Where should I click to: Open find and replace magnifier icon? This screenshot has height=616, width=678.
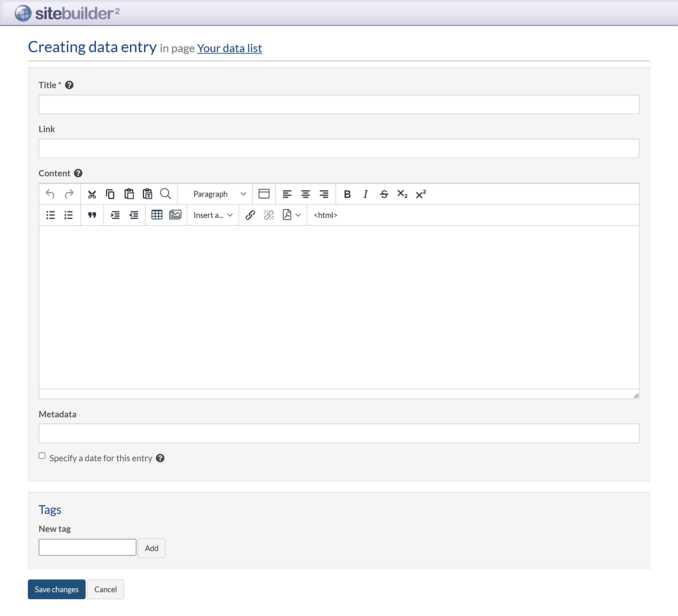click(x=166, y=194)
